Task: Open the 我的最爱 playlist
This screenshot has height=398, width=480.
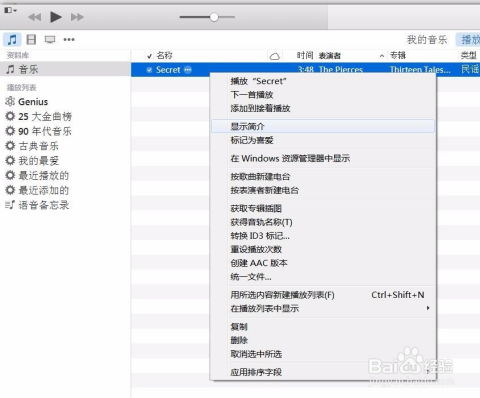Action: (x=32, y=160)
